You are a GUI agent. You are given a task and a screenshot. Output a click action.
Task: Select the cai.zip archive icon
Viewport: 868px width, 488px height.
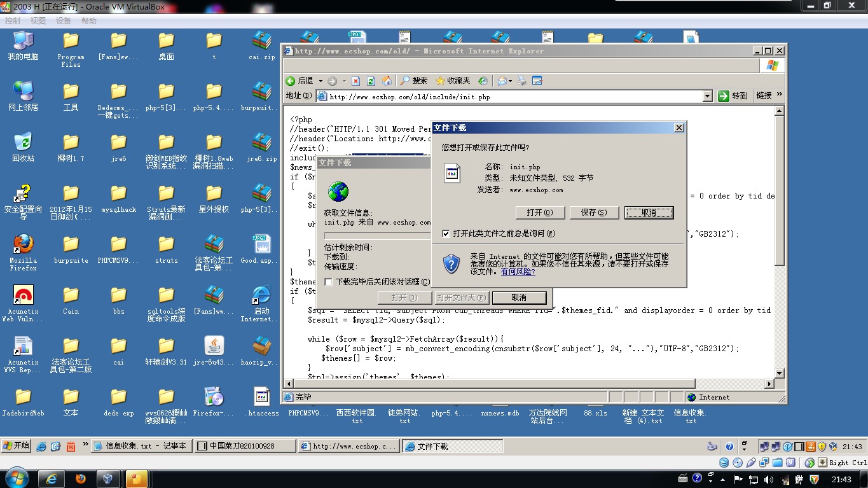tap(262, 46)
